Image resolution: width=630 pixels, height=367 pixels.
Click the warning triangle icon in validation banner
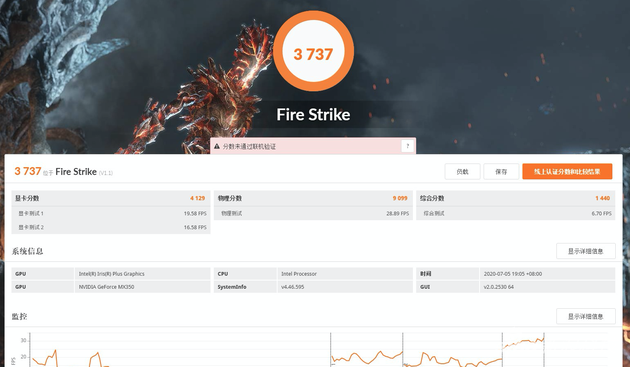[x=217, y=147]
